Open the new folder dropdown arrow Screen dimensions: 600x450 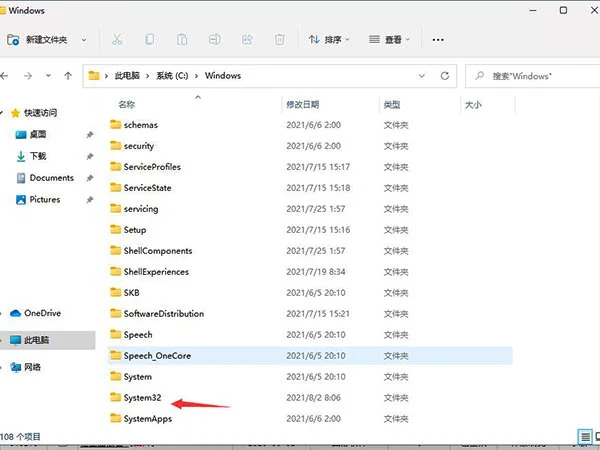tap(84, 40)
